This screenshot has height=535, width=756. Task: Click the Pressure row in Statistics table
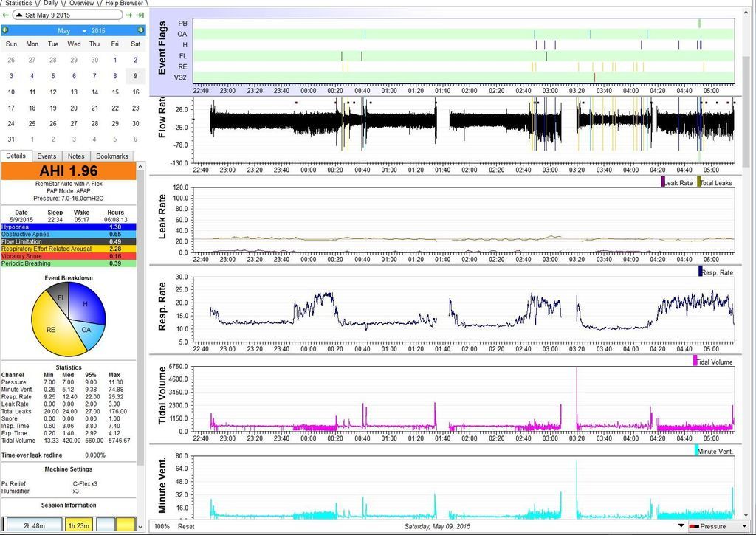pyautogui.click(x=66, y=382)
